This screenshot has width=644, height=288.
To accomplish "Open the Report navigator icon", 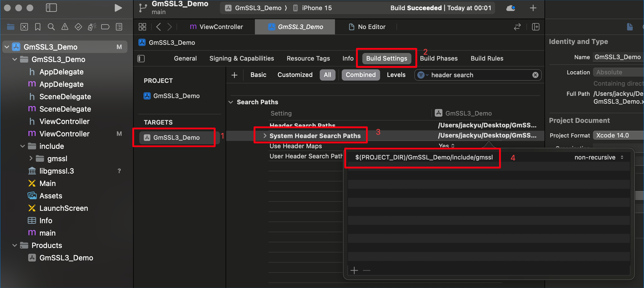I will point(119,27).
